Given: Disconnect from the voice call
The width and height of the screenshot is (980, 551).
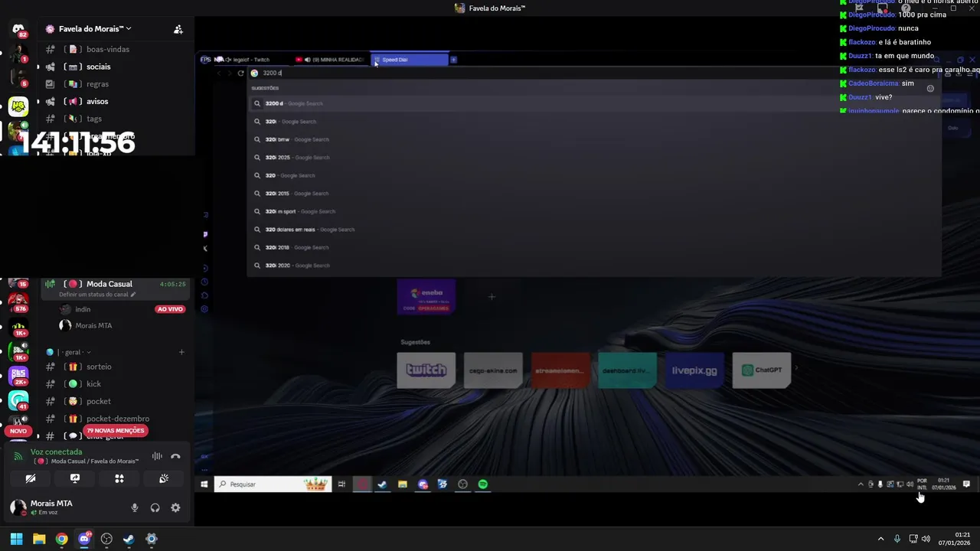Looking at the screenshot, I should 175,456.
